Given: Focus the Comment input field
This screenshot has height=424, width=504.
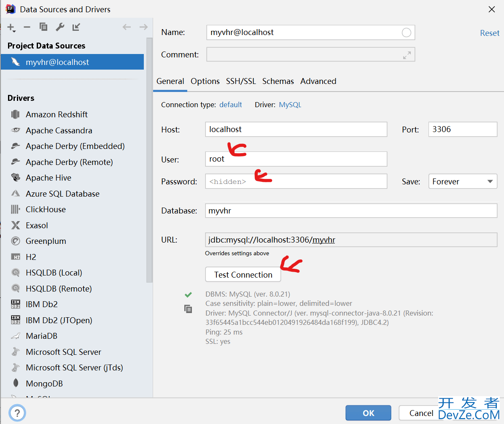Looking at the screenshot, I should (x=310, y=54).
